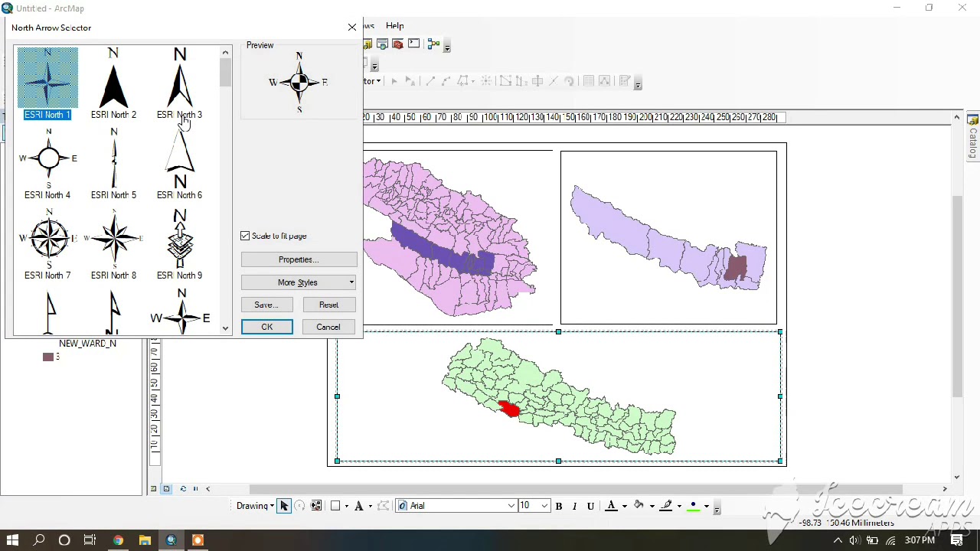Viewport: 980px width, 551px height.
Task: Click the green marker color button
Action: tap(694, 506)
